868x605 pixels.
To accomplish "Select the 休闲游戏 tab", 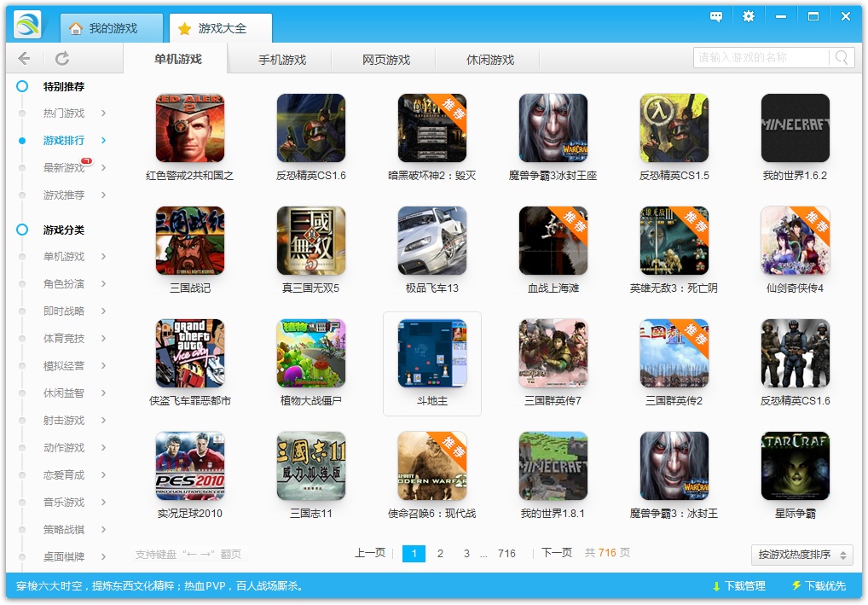I will tap(490, 59).
